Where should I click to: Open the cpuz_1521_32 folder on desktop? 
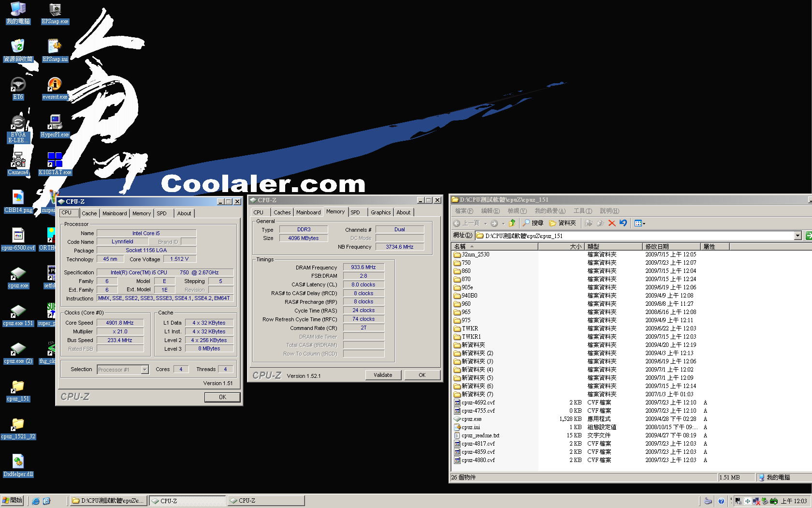tap(18, 429)
